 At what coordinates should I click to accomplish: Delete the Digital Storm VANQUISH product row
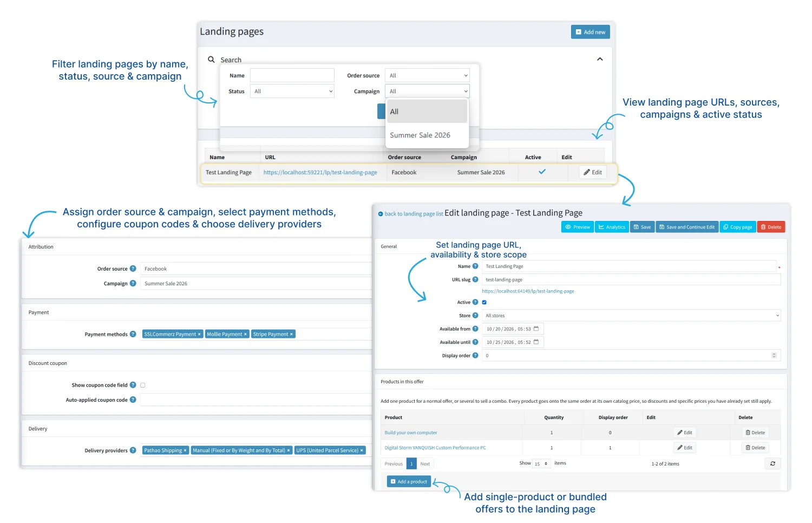coord(755,448)
